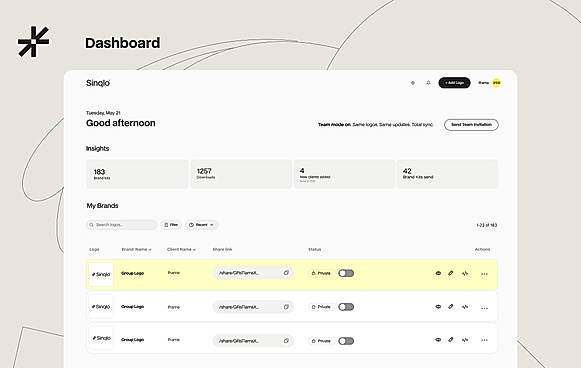Open the Filter button
581x368 pixels.
[171, 225]
